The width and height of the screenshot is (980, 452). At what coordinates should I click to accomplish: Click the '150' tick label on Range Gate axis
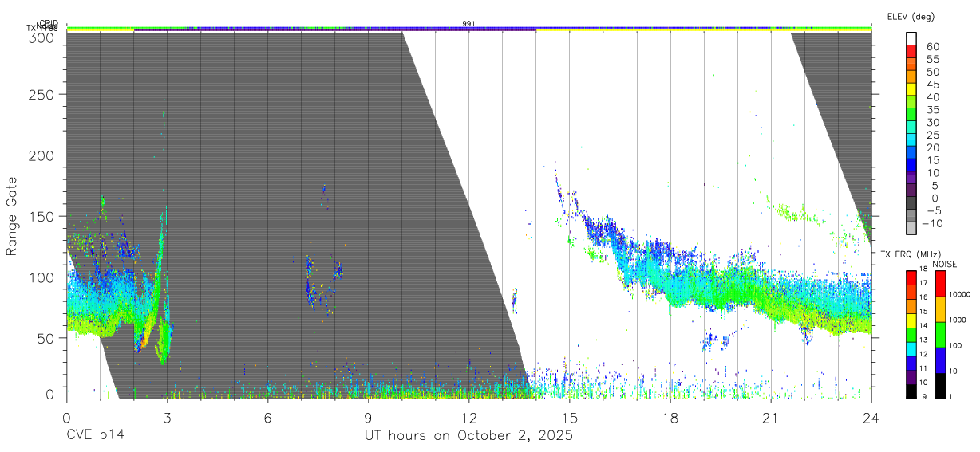43,216
